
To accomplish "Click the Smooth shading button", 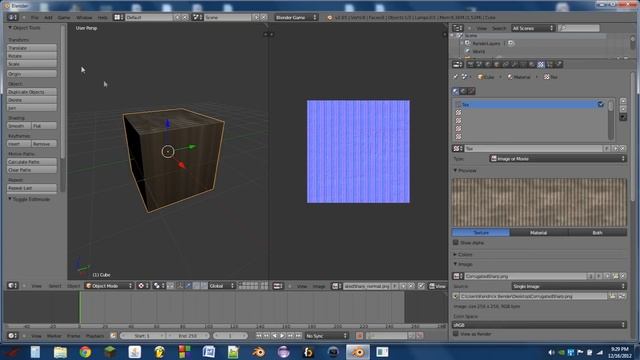I will [19, 126].
